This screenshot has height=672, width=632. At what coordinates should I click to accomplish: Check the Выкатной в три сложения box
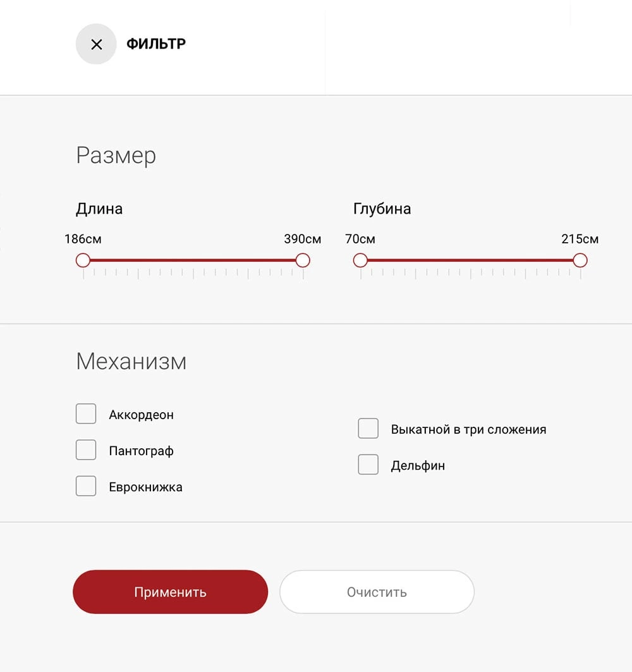pos(368,429)
